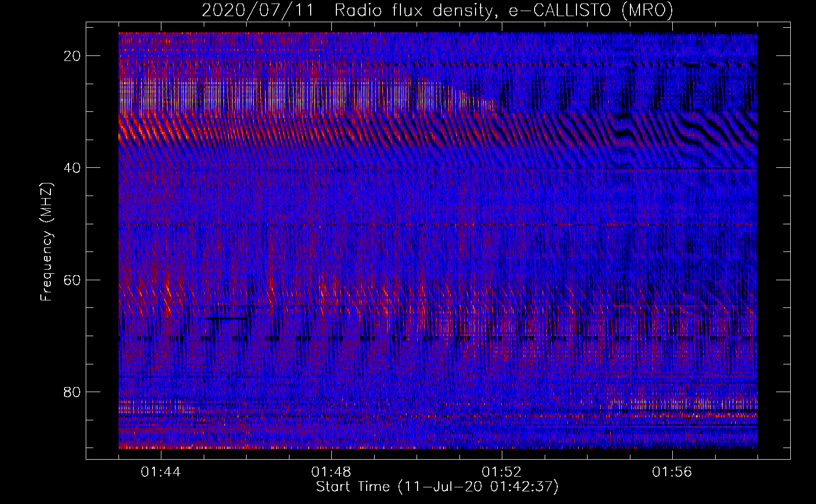Viewport: 816px width, 504px height.
Task: Click the '01:52' time tick label
Action: pyautogui.click(x=502, y=472)
